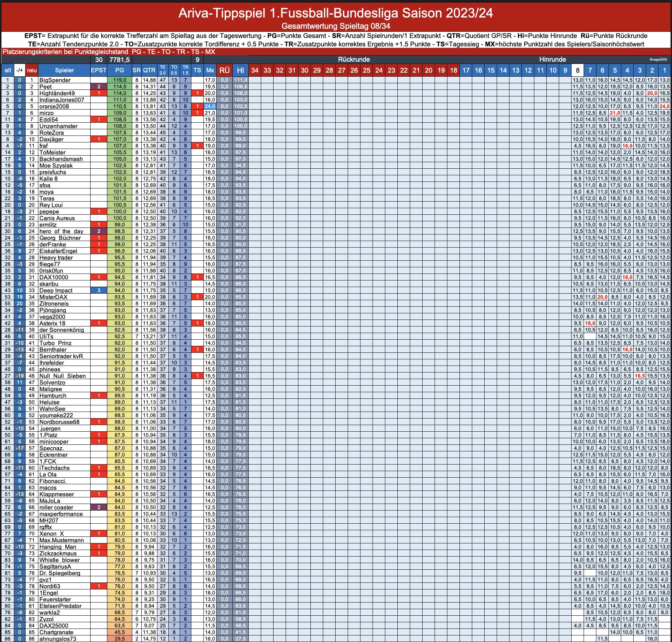Screen dimensions: 672x642
Task: Select Asterix 18's red matchday 7 score 18,0
Action: click(x=590, y=323)
